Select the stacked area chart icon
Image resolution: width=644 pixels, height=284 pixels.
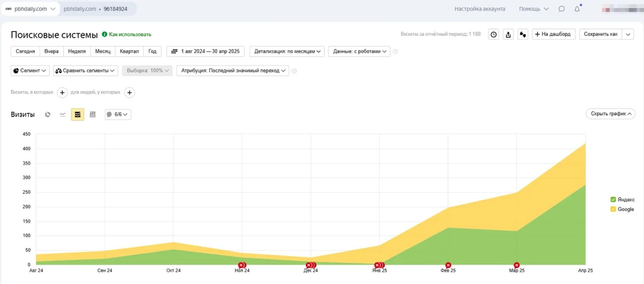(78, 114)
